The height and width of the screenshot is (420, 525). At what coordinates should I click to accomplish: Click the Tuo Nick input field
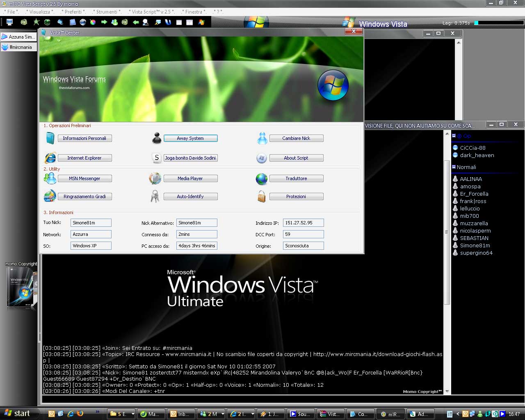(x=91, y=223)
